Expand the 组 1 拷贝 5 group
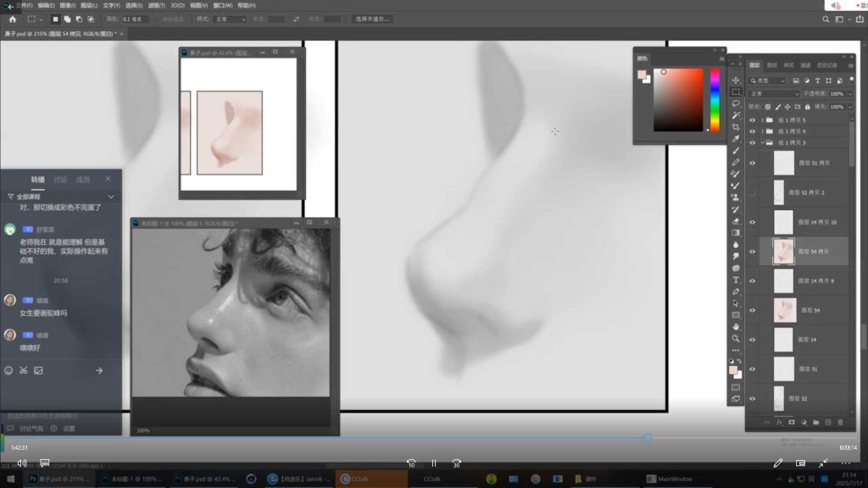 762,120
